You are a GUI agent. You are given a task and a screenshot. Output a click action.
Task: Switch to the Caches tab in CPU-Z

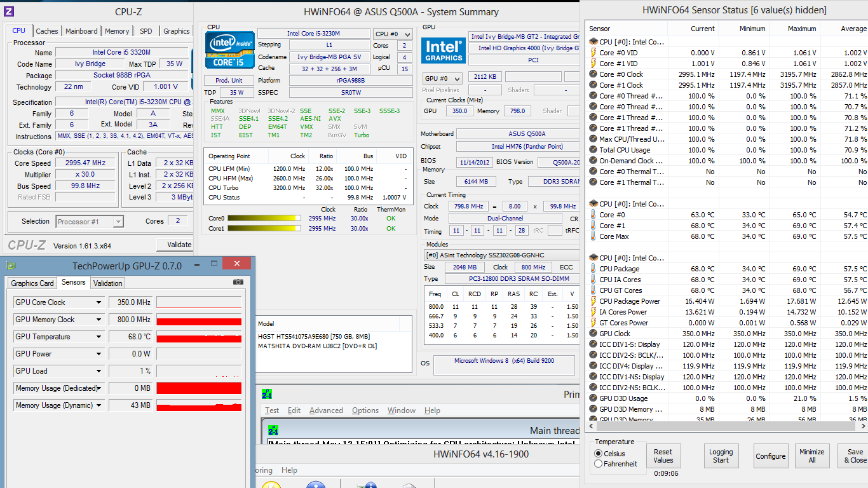pyautogui.click(x=47, y=31)
